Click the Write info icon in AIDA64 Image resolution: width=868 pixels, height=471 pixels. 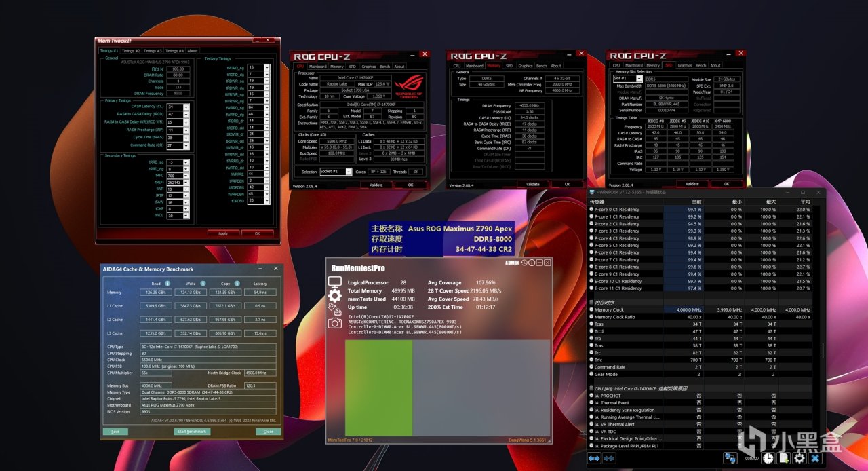coord(203,283)
